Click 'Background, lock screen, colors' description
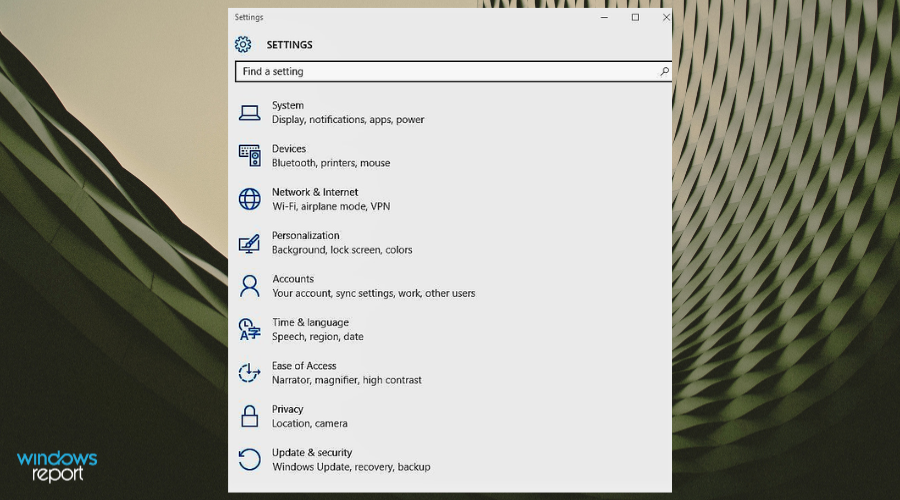Image resolution: width=900 pixels, height=500 pixels. (x=342, y=250)
